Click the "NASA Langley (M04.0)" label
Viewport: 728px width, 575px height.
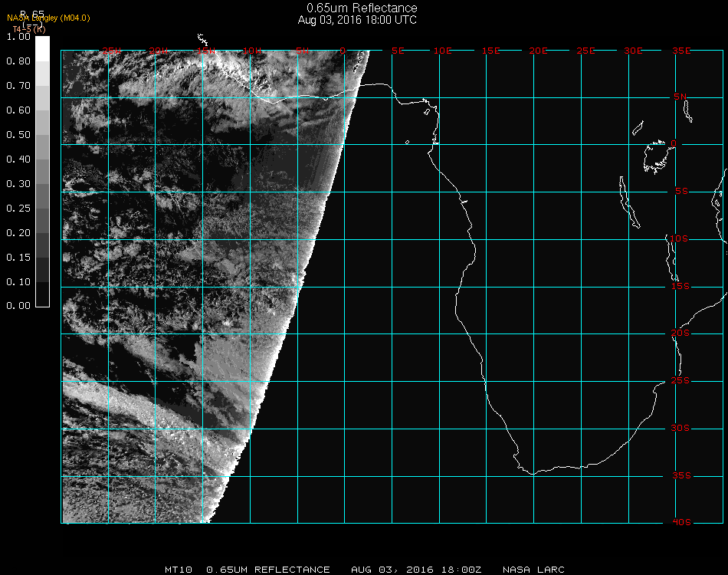[48, 18]
